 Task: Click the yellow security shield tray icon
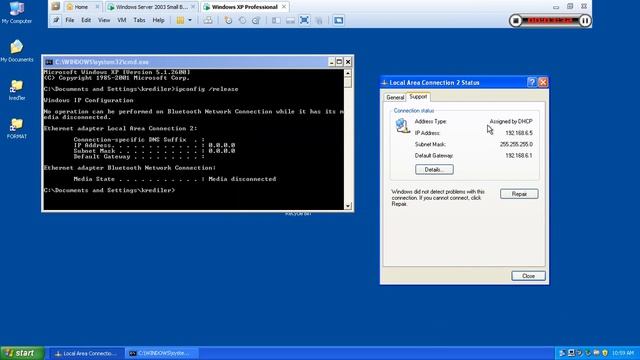pyautogui.click(x=605, y=353)
